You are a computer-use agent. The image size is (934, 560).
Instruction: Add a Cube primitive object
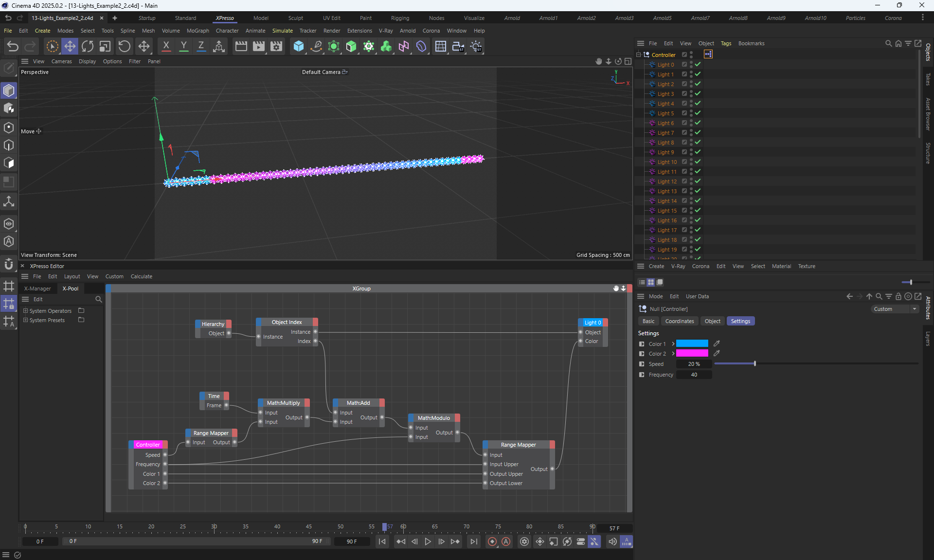pyautogui.click(x=298, y=46)
